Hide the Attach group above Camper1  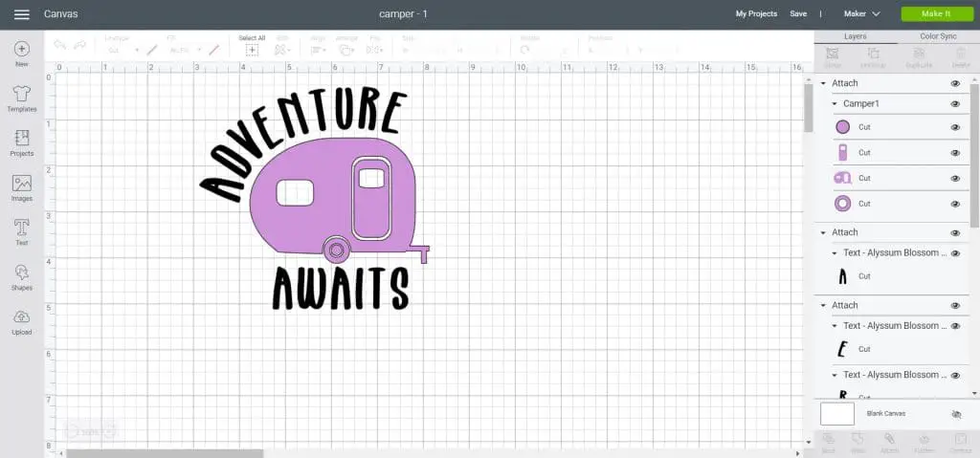pyautogui.click(x=955, y=83)
